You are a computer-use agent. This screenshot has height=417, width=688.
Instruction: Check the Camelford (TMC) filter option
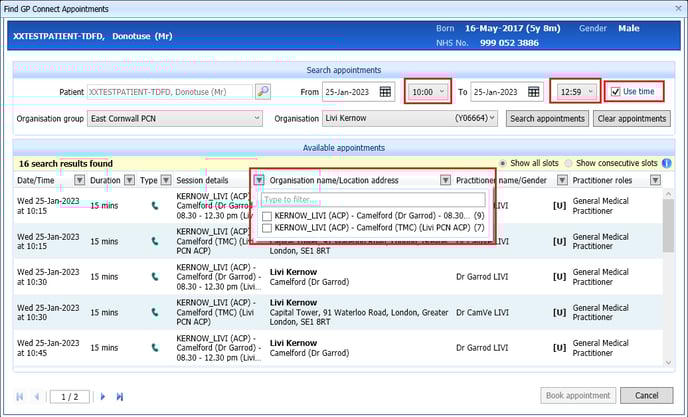click(266, 229)
